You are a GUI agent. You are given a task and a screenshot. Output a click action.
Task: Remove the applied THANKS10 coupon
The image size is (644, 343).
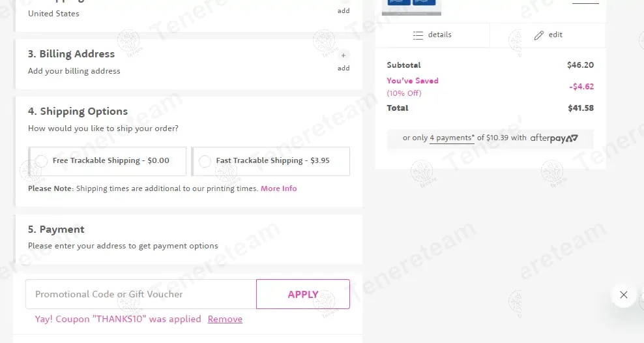tap(225, 320)
